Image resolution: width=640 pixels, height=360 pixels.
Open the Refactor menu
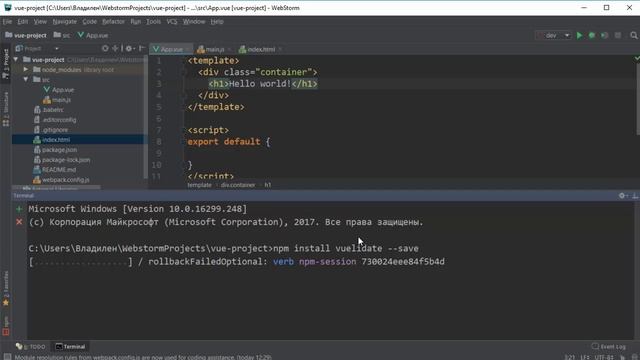[113, 22]
